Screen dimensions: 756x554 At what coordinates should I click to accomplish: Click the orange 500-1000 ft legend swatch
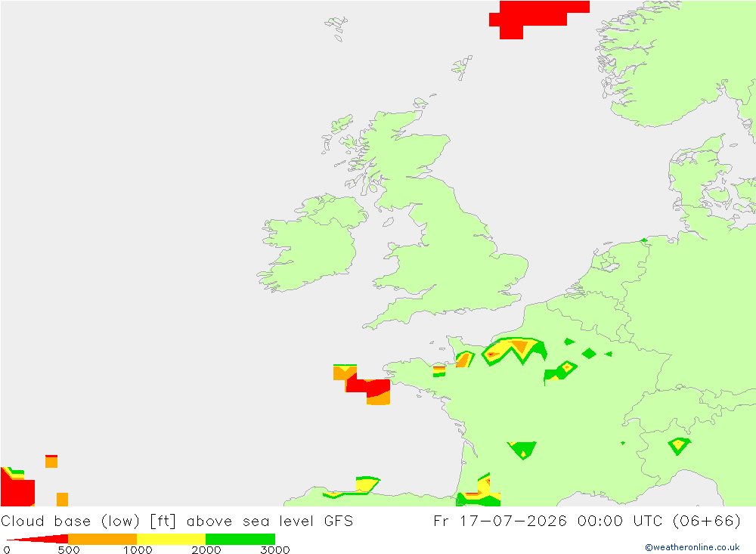[103, 539]
